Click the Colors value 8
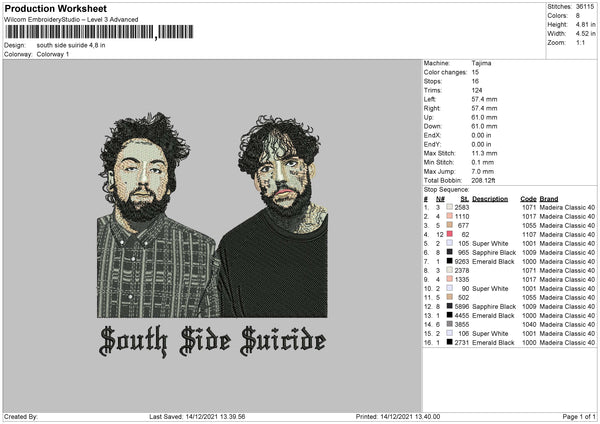 coord(578,16)
